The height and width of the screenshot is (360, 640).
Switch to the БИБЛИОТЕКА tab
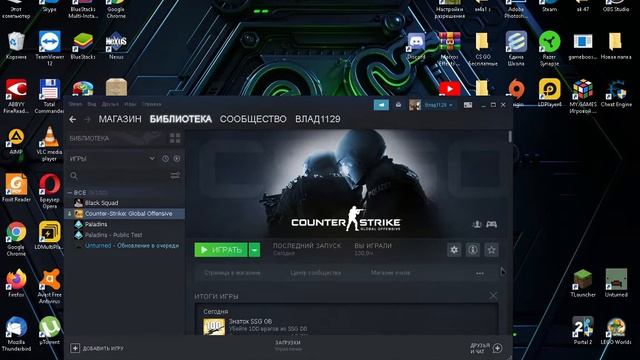coord(181,119)
